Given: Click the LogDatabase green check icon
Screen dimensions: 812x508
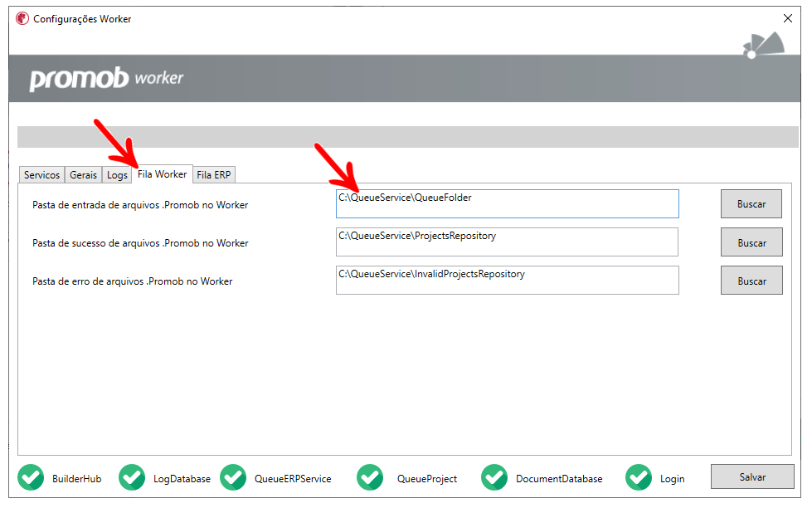Looking at the screenshot, I should tap(132, 477).
